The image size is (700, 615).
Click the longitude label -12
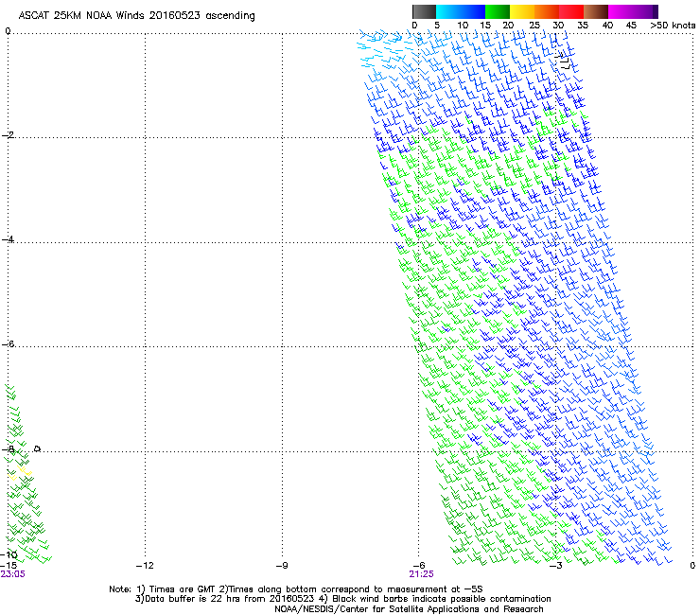[x=145, y=566]
